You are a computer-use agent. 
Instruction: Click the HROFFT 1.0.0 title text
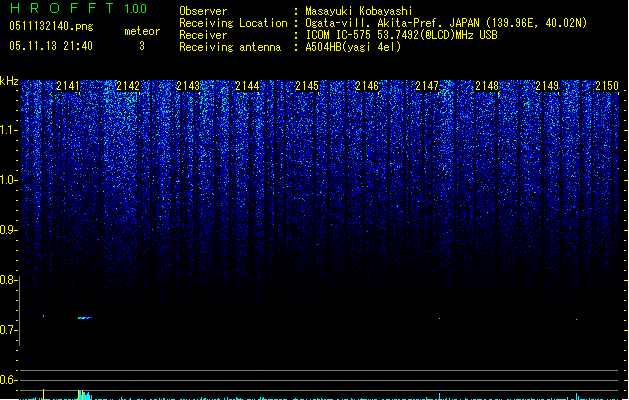[x=79, y=8]
